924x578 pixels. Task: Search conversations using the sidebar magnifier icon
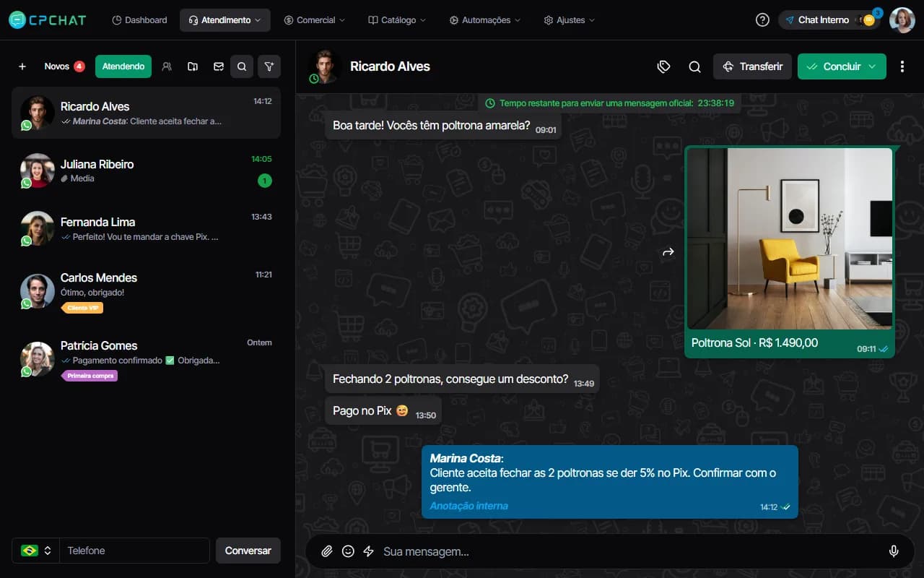click(x=242, y=66)
